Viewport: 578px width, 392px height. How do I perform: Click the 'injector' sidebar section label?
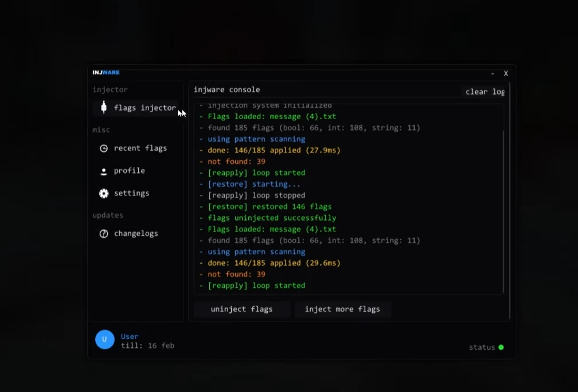pyautogui.click(x=110, y=89)
